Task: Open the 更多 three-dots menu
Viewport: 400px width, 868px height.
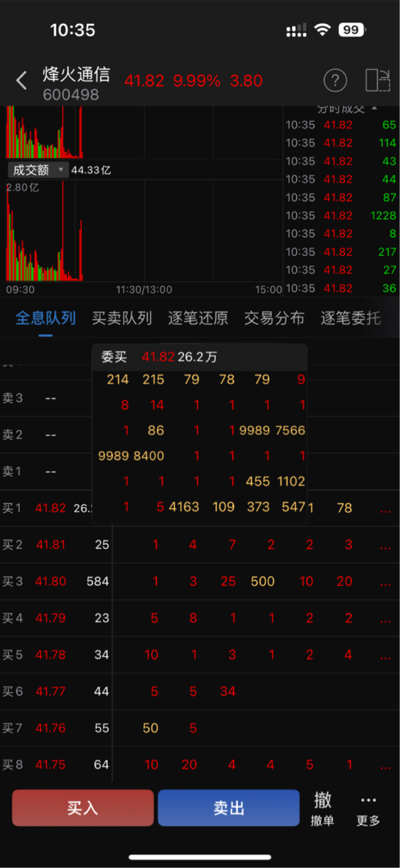Action: [x=368, y=808]
